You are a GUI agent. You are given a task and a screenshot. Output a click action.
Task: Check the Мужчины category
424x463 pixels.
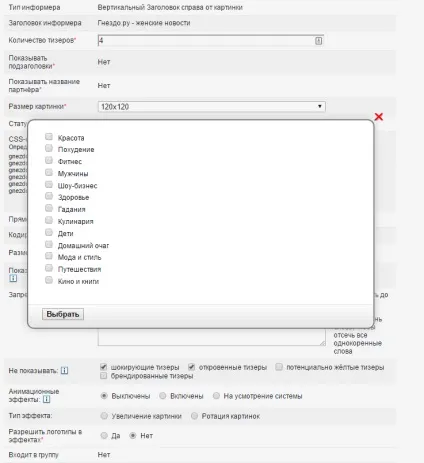pos(49,172)
